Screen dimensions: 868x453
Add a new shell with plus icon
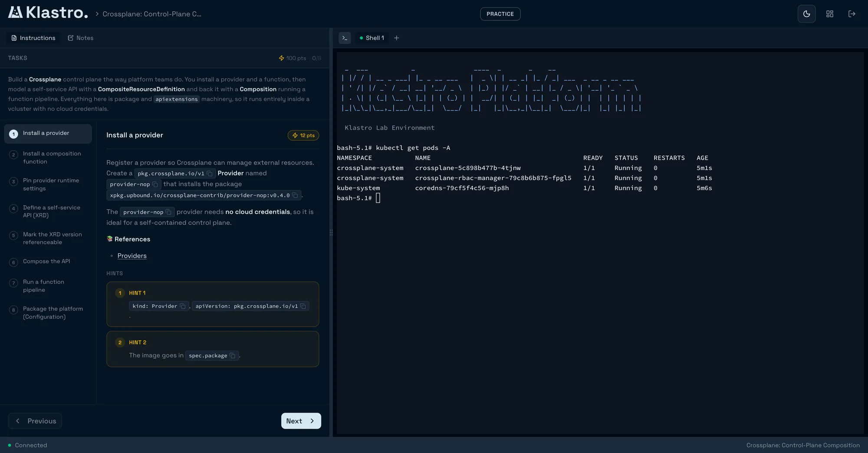[396, 38]
